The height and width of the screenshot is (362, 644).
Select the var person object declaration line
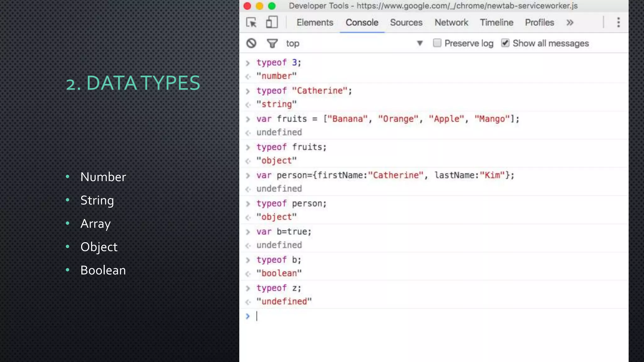[385, 175]
